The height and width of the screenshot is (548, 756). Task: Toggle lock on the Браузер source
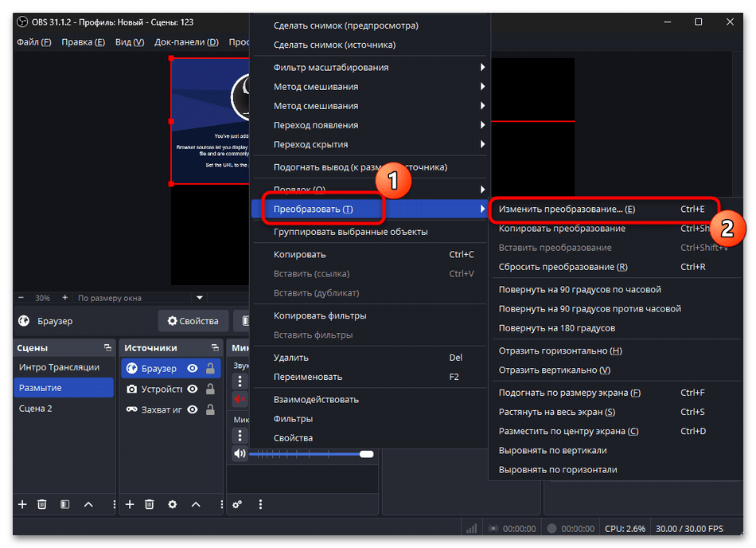(210, 368)
